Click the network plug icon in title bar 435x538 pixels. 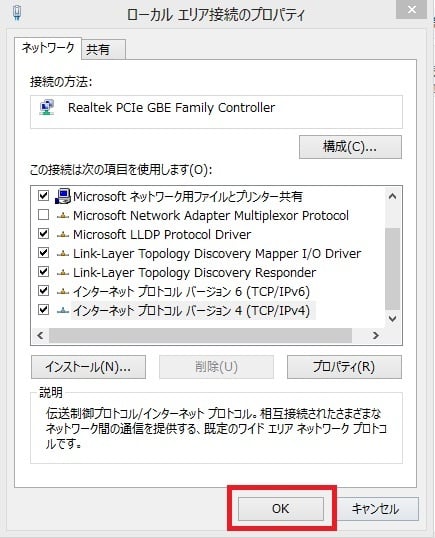(17, 13)
